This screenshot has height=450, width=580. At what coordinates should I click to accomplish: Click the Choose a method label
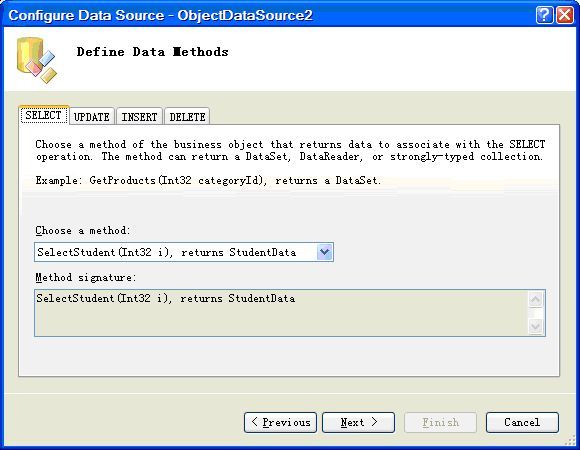83,231
